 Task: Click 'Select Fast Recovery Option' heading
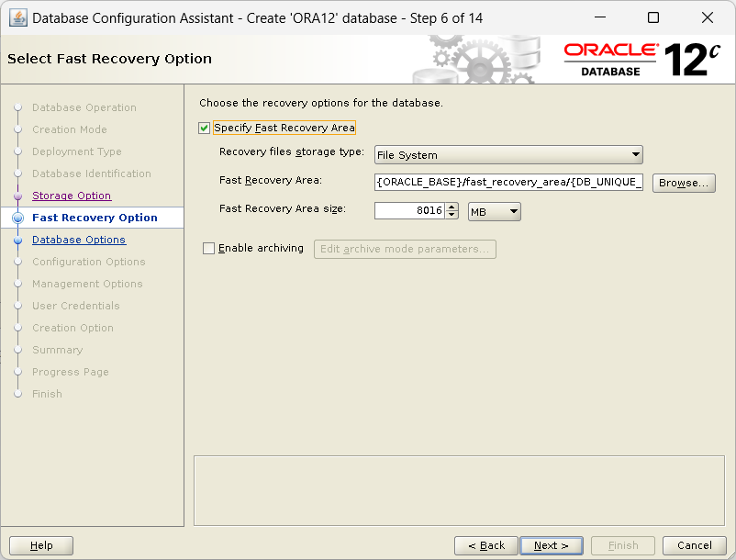click(109, 59)
